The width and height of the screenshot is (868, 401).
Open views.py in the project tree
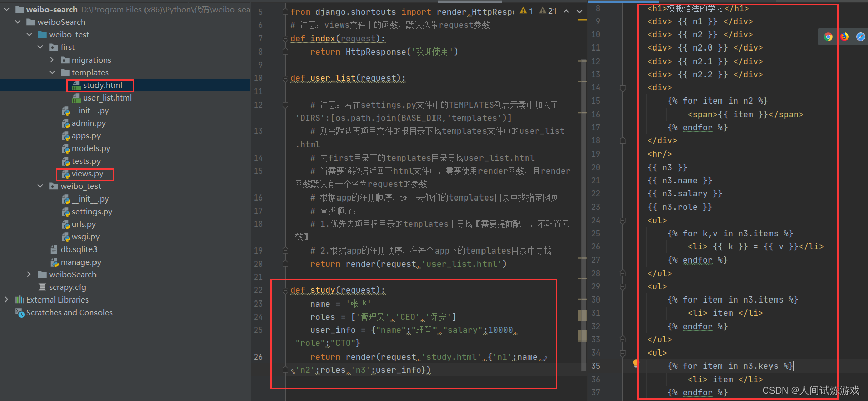click(x=87, y=174)
